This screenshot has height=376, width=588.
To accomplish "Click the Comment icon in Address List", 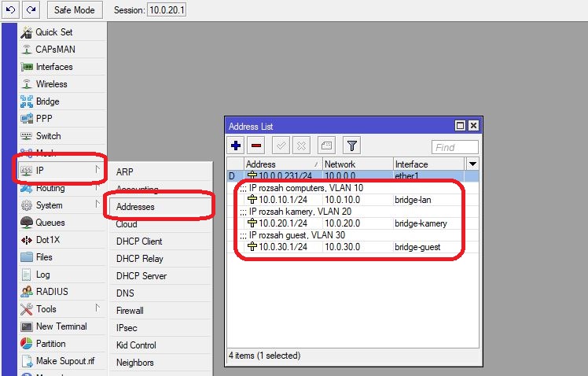I will 326,146.
